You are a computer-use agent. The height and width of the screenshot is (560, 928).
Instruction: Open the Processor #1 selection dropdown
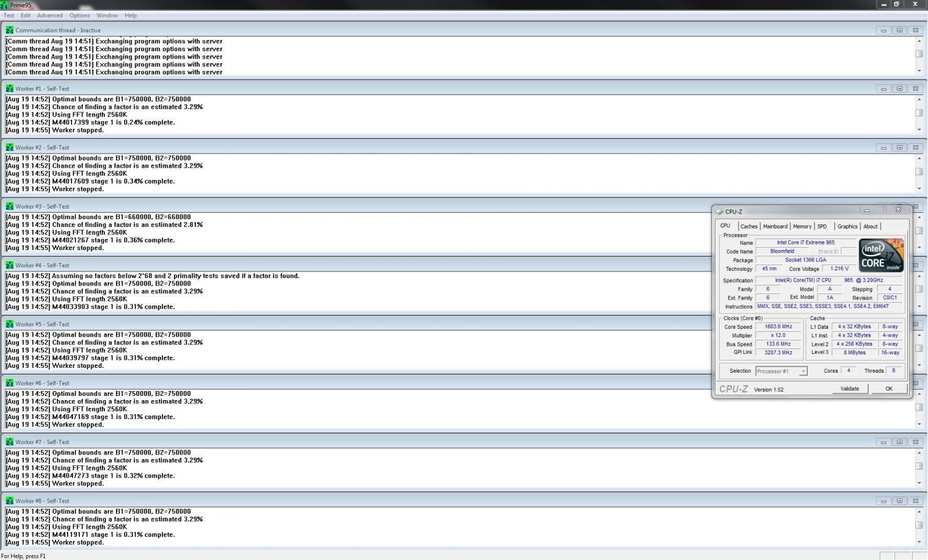(781, 371)
